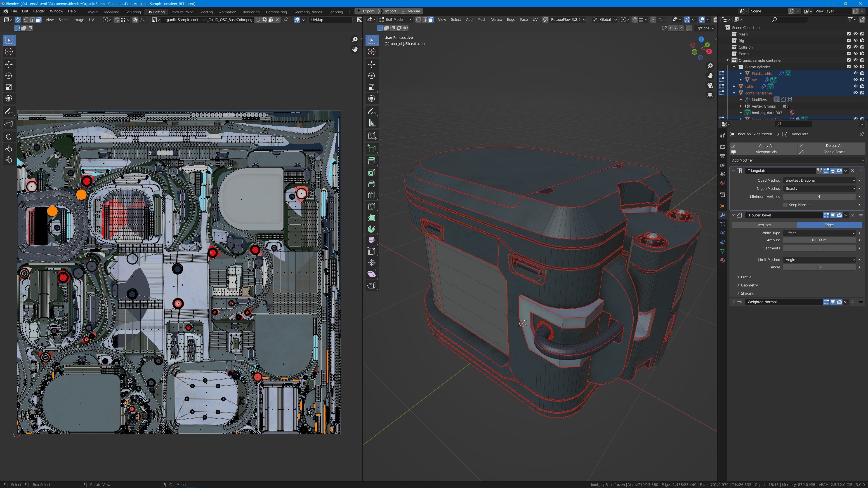Hide the Fluidic refils object

(x=855, y=73)
